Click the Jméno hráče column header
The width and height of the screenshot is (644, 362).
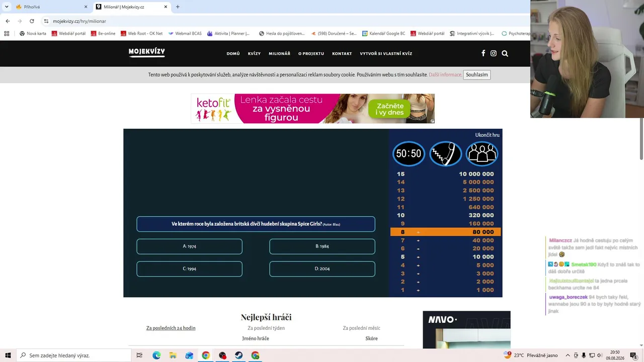coord(256,338)
